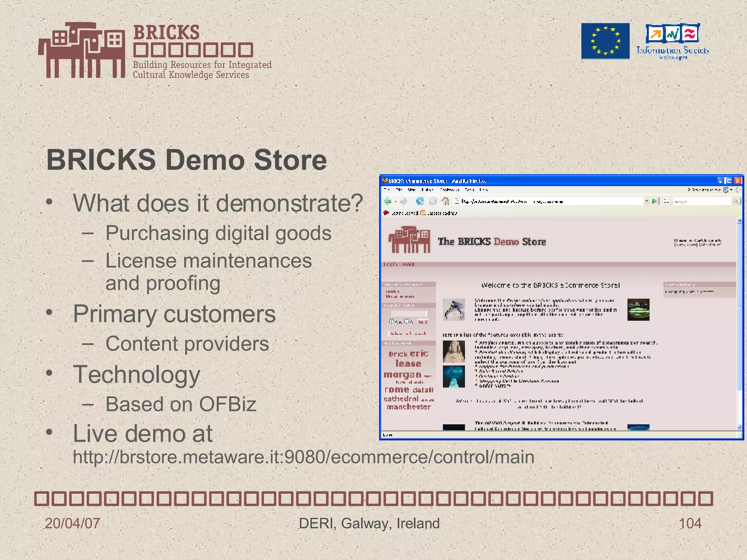This screenshot has height=560, width=747.
Task: Click 'Welcome to the BRICKS eCommerce Store!' heading
Action: click(x=550, y=285)
